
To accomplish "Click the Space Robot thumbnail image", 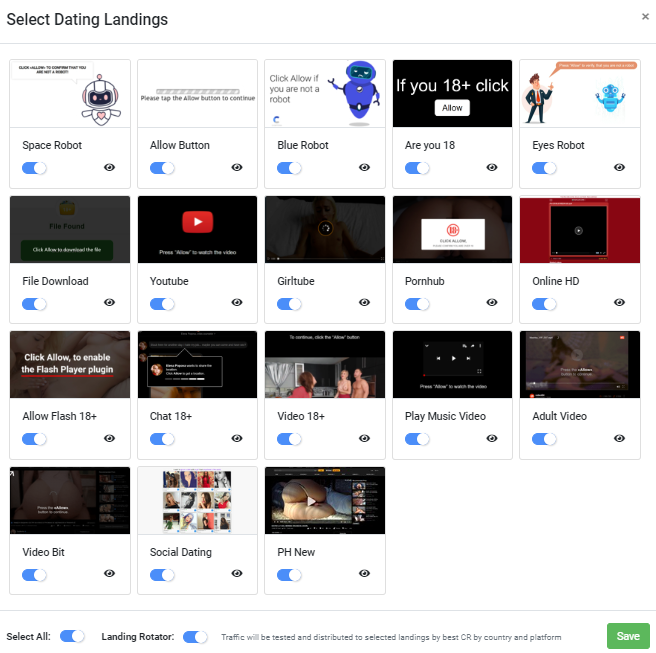I will pyautogui.click(x=70, y=93).
